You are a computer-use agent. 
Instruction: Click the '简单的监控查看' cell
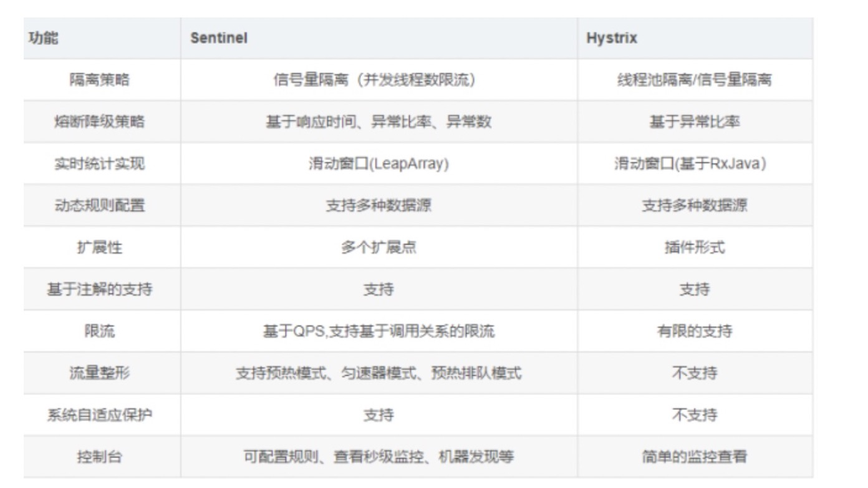coord(695,456)
